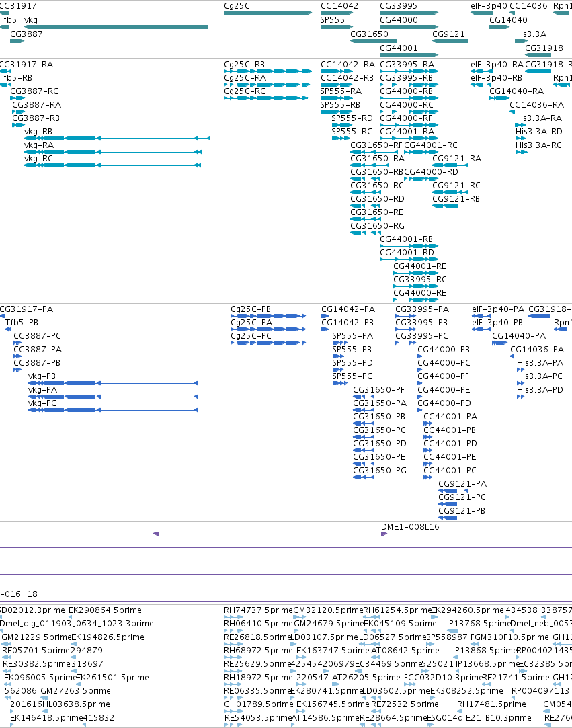
Task: Click the vkg-RC transcript label
Action: pos(38,159)
